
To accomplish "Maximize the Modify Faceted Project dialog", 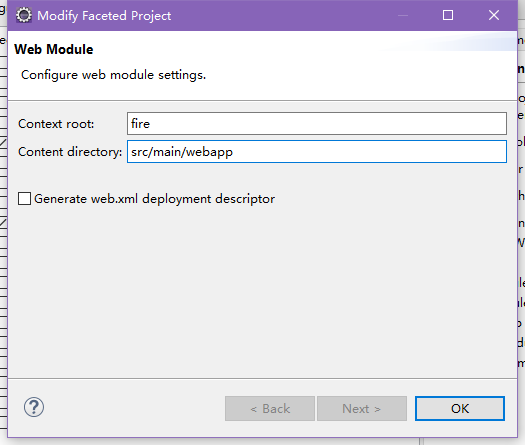I will tap(448, 15).
